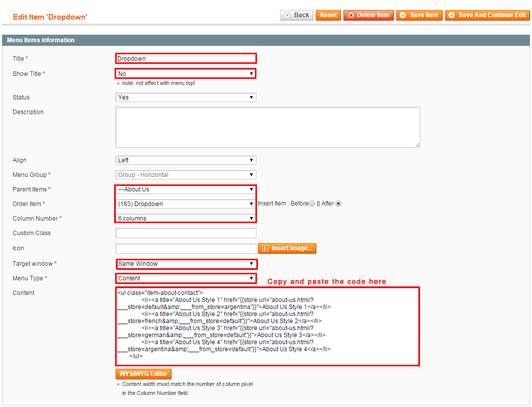Click the Back button
The height and width of the screenshot is (407, 532).
tap(297, 15)
